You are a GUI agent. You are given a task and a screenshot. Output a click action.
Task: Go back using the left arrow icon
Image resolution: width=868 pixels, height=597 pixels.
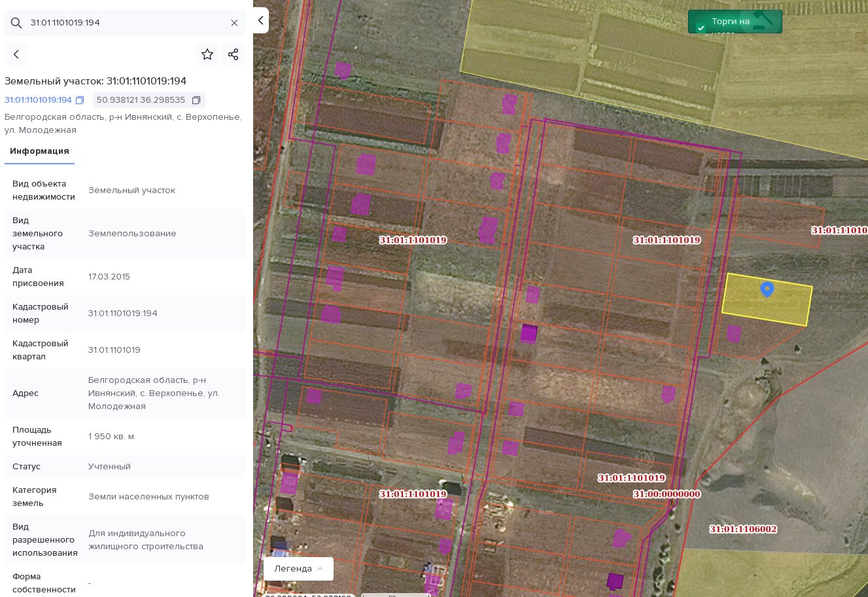(16, 54)
